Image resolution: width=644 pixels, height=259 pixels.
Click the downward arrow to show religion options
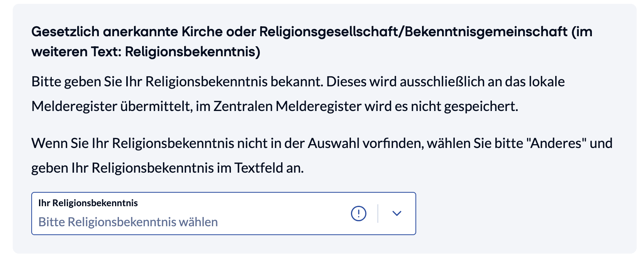click(397, 213)
